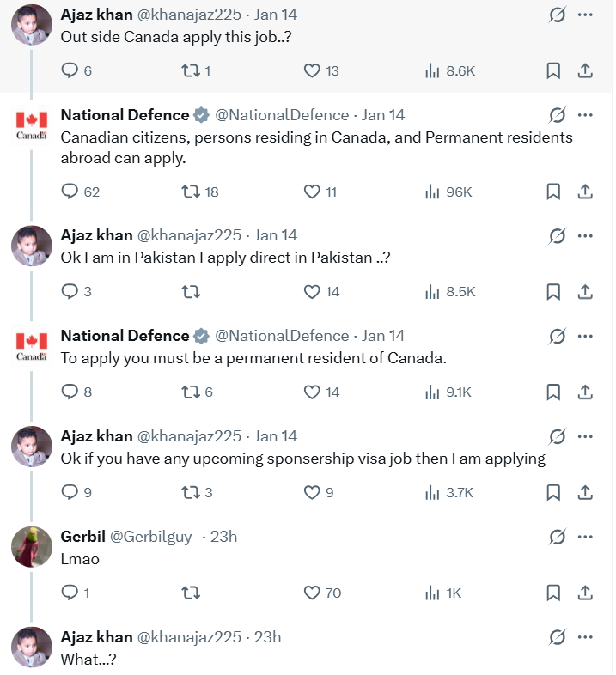Reply to Ajaz khan's "Out side Canada" tweet
The width and height of the screenshot is (616, 675).
(70, 70)
